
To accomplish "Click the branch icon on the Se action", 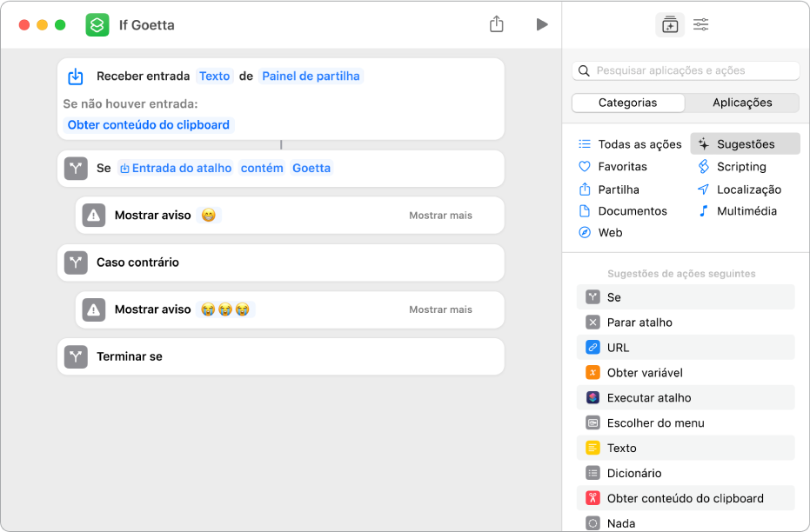I will coord(76,169).
